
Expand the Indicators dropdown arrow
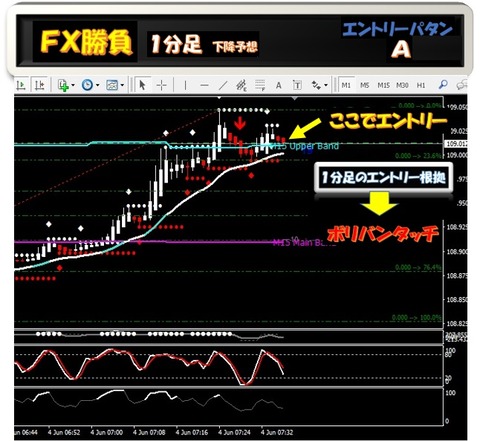click(73, 85)
